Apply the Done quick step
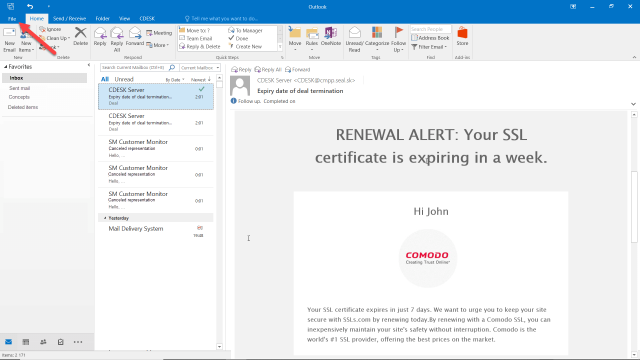The image size is (640, 360). pos(238,38)
